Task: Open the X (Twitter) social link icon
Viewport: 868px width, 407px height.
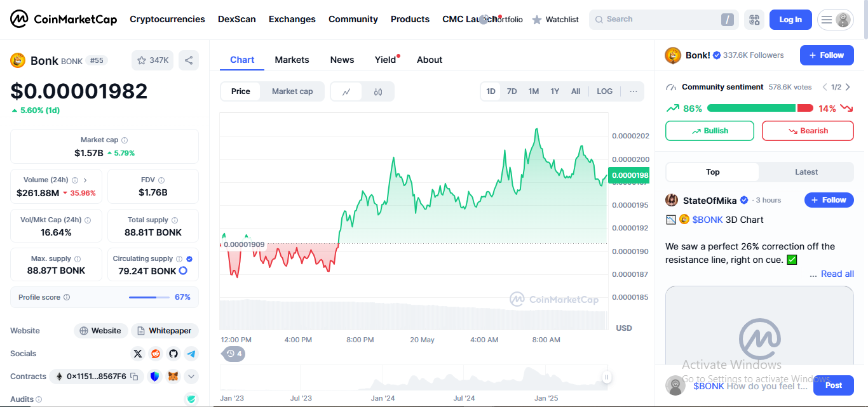Action: click(138, 354)
